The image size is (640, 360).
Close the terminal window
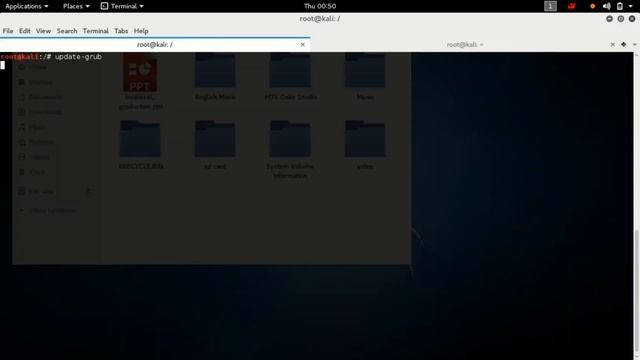[632, 19]
